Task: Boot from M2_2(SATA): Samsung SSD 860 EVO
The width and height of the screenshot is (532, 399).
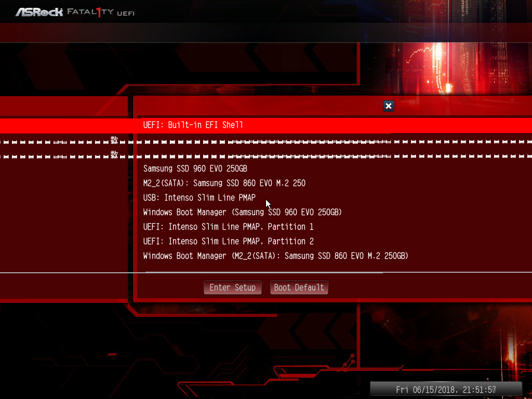Action: pos(224,183)
